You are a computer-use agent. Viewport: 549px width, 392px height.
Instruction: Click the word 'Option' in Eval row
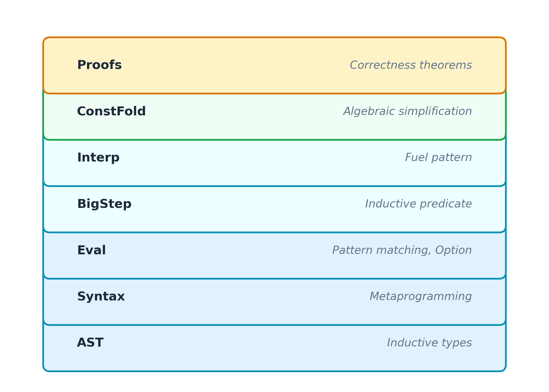(453, 250)
